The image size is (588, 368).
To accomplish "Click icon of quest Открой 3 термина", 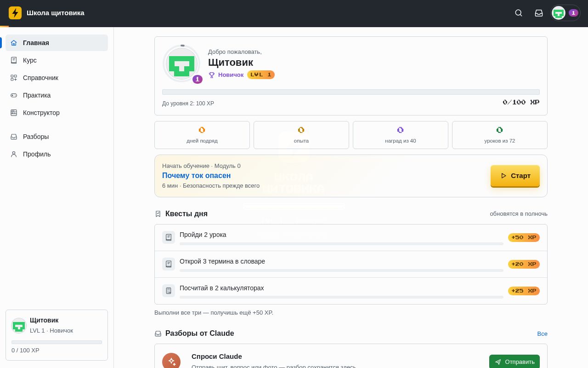I will click(x=169, y=264).
